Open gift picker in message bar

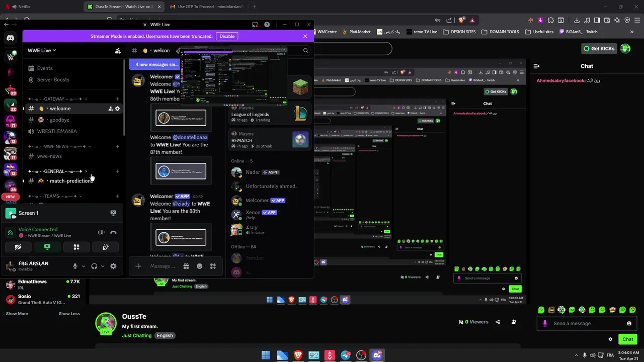[186, 266]
